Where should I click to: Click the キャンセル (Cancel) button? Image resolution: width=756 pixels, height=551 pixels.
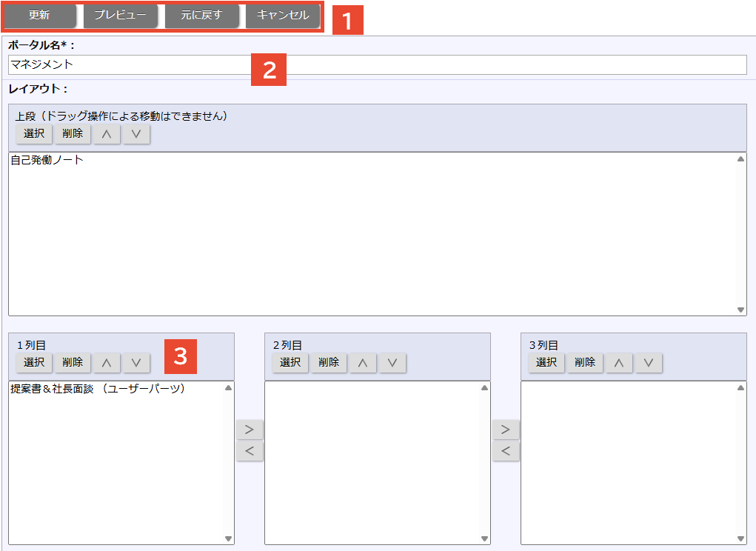[x=283, y=16]
